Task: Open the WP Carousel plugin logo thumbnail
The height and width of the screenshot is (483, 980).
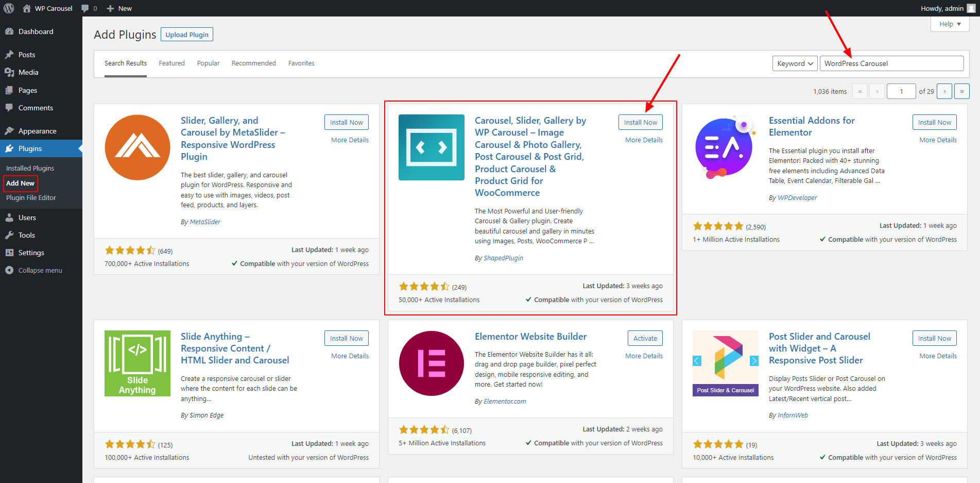Action: click(x=432, y=147)
